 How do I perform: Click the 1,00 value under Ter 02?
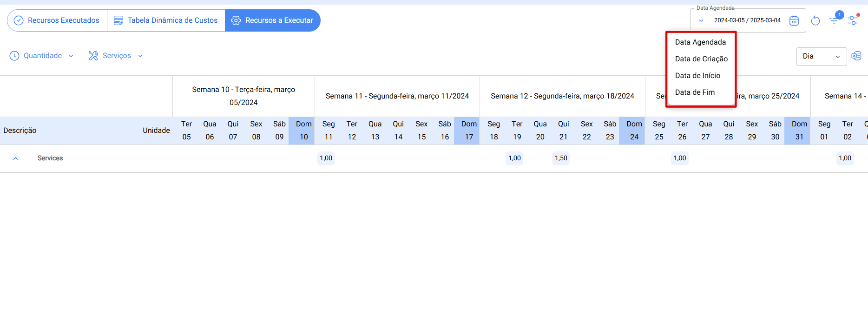click(x=845, y=158)
